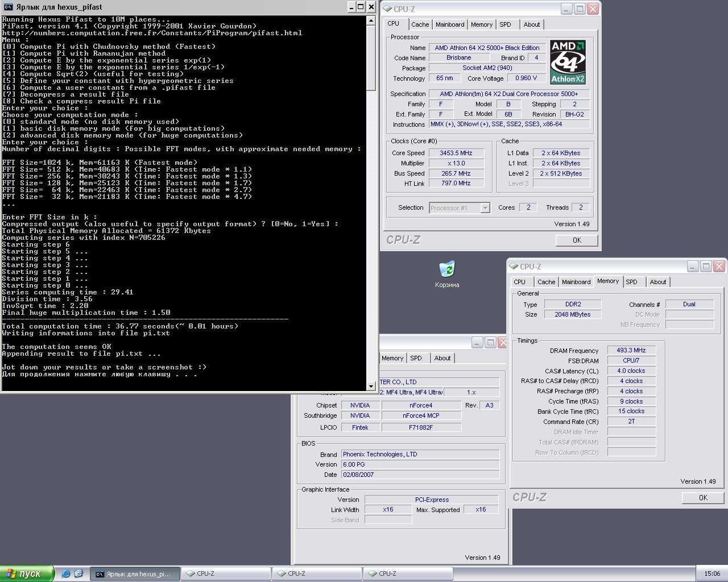Click the CPU-Z title bar icon in the top window
The height and width of the screenshot is (582, 728).
point(387,9)
